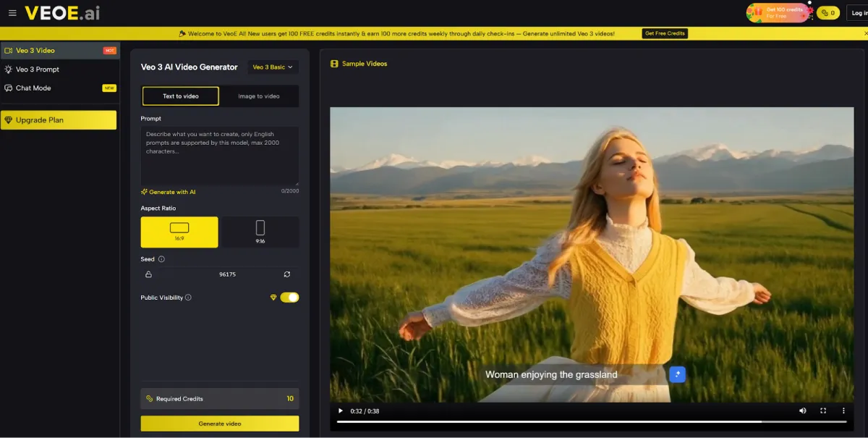Click Get Free Credits in the banner

(x=664, y=33)
